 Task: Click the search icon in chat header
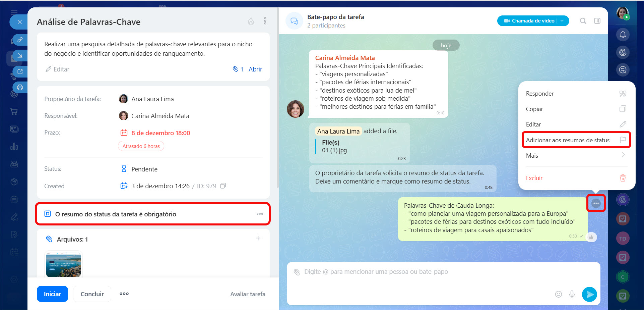point(583,21)
